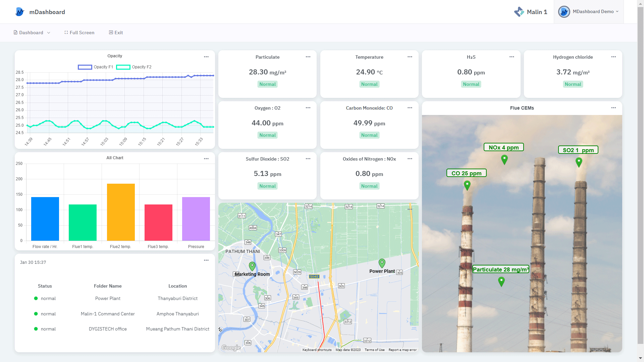Click the NOx 4 ppm map pin
The height and width of the screenshot is (362, 644).
[504, 160]
